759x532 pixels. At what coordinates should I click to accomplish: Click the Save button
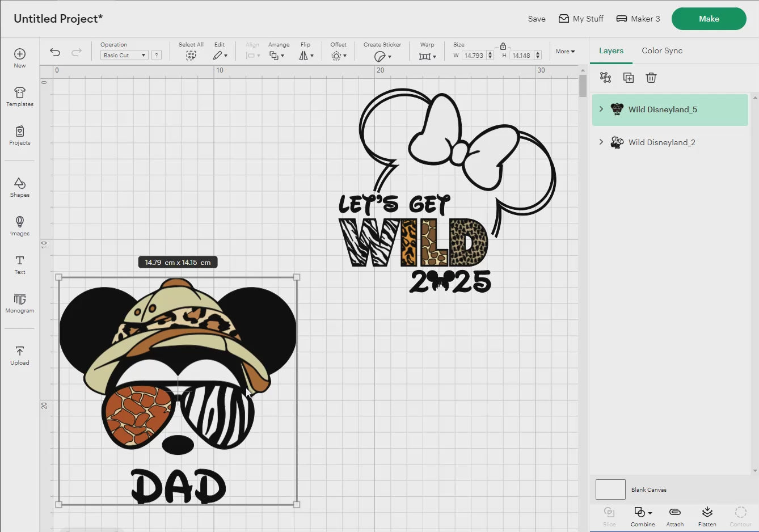tap(537, 19)
